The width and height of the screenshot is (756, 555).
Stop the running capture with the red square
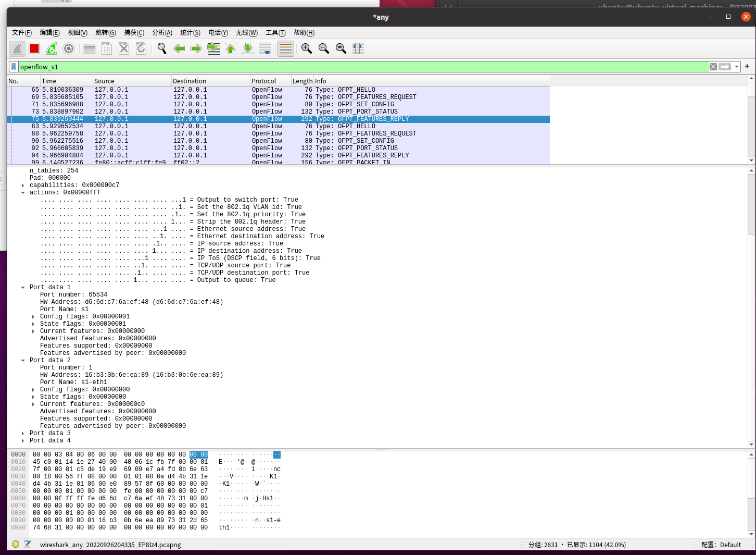34,48
